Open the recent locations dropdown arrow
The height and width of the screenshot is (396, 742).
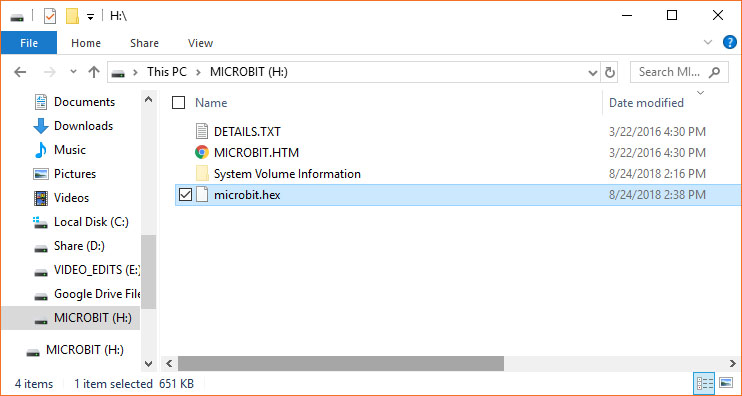[73, 72]
